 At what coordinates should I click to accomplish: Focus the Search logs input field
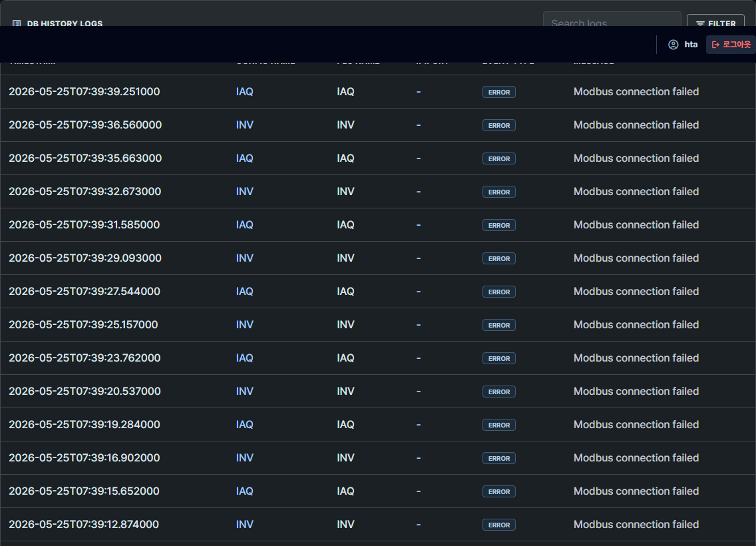(x=612, y=19)
